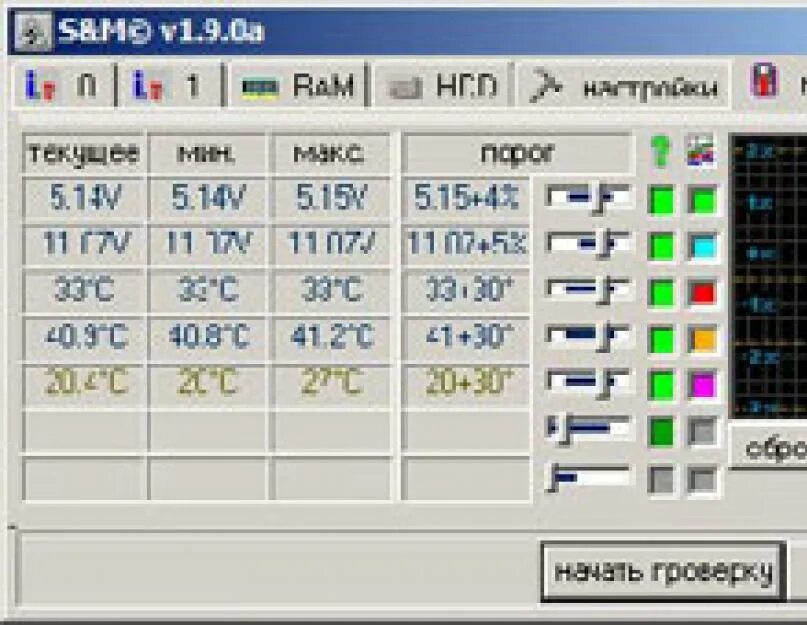Open the настройки settings tab
The width and height of the screenshot is (807, 625).
point(623,86)
